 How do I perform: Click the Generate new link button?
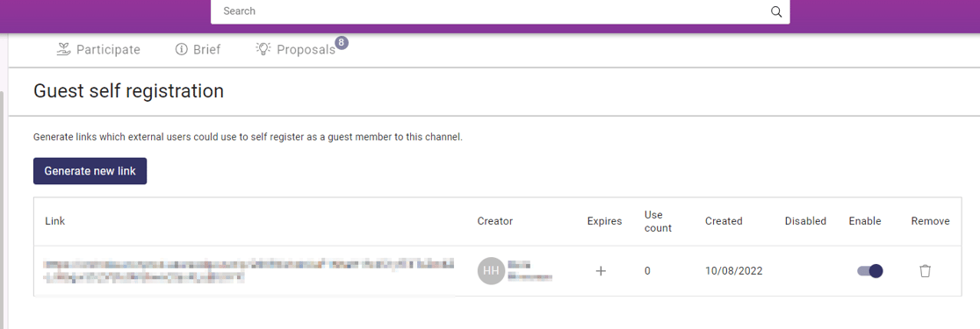pos(90,171)
